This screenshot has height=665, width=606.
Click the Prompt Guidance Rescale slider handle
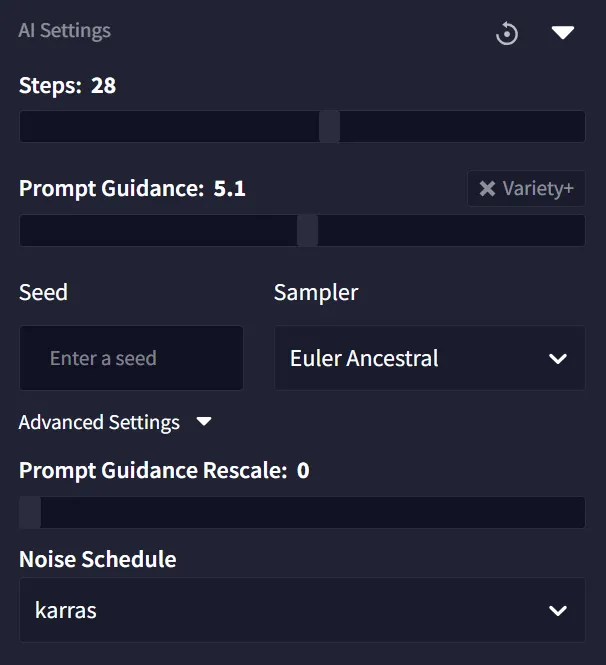tap(30, 512)
